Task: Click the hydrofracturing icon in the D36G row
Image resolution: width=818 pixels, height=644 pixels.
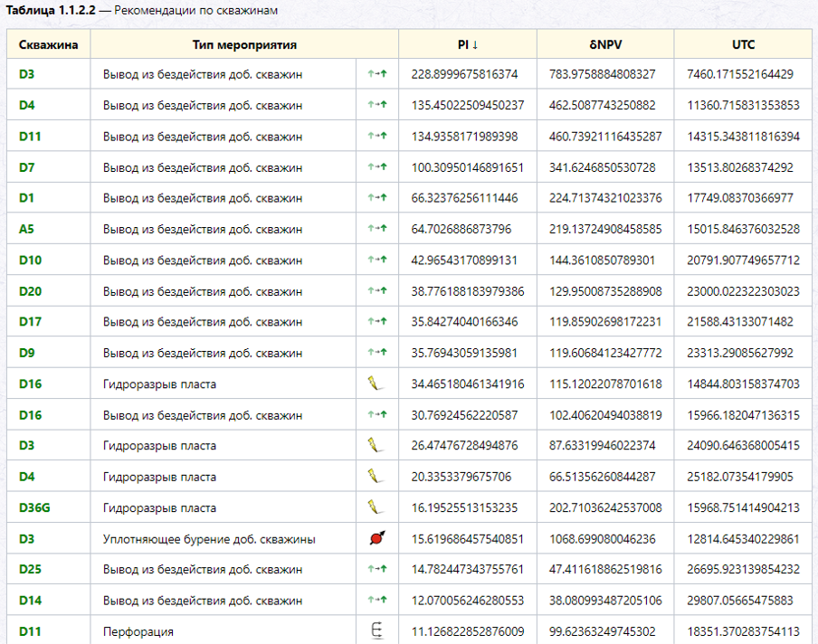Action: point(376,507)
